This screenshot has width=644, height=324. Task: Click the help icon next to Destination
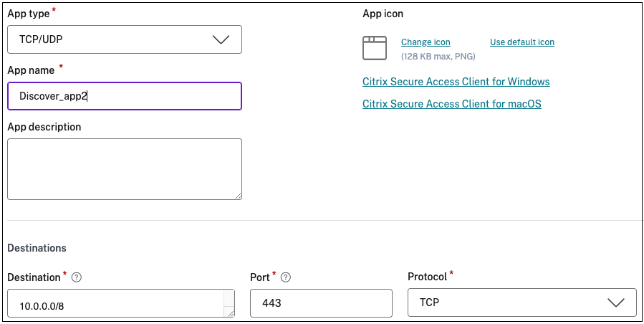pos(77,277)
